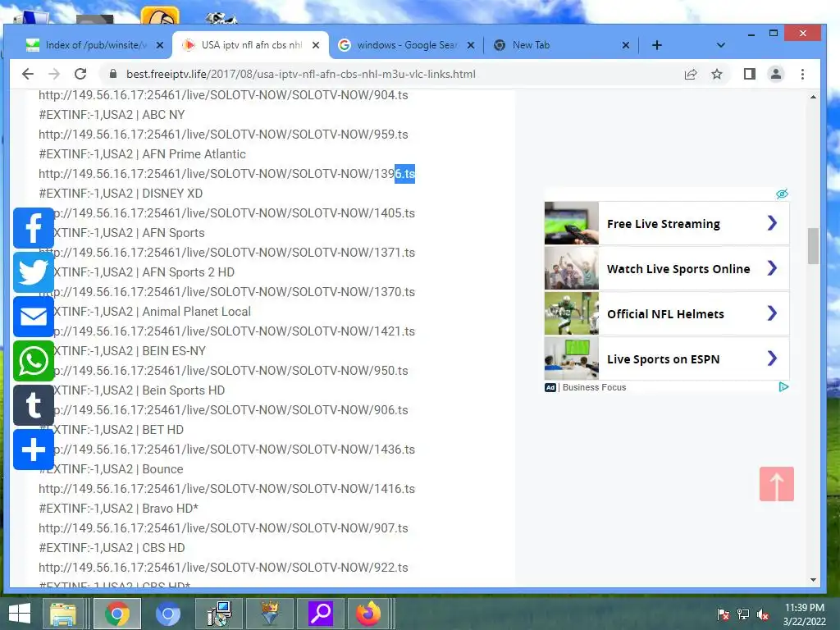Open network computers taskbar app
The image size is (840, 630).
click(x=220, y=614)
